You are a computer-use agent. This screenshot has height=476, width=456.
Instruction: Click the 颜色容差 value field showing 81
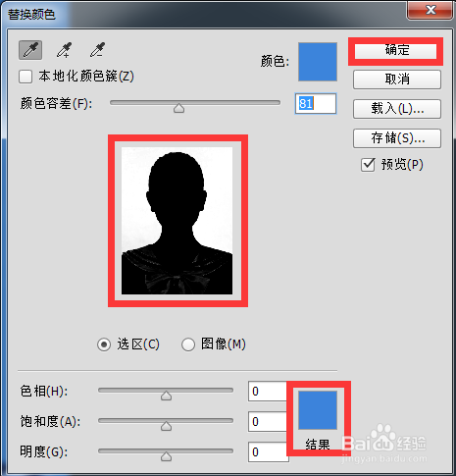pos(316,104)
